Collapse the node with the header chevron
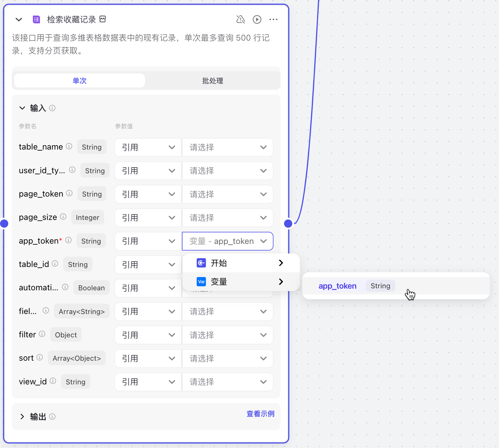 [19, 20]
